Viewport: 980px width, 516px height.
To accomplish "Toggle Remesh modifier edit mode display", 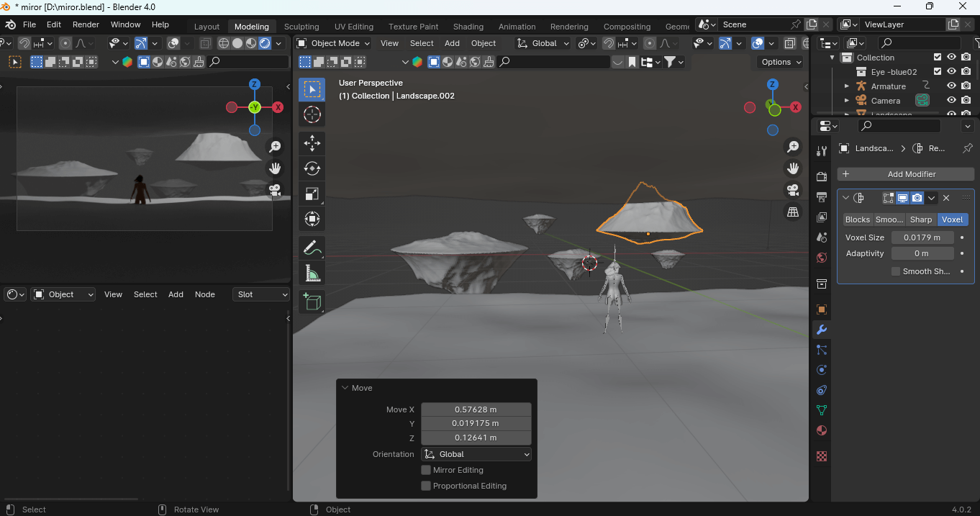I will 889,198.
